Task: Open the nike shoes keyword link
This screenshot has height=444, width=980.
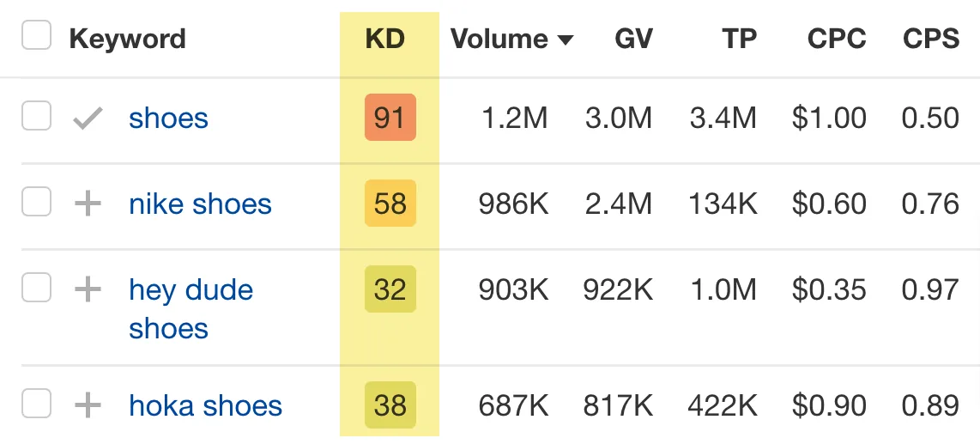Action: coord(200,204)
